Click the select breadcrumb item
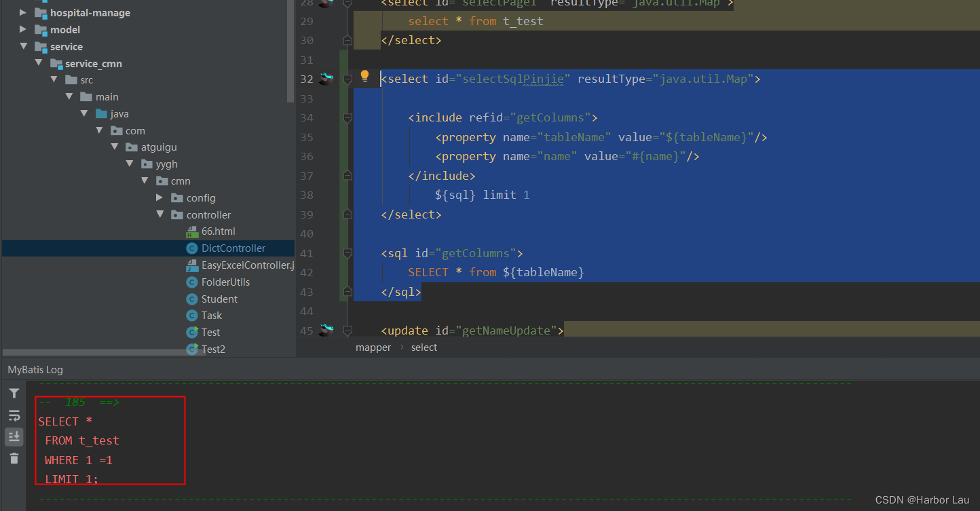This screenshot has height=511, width=980. [x=424, y=347]
